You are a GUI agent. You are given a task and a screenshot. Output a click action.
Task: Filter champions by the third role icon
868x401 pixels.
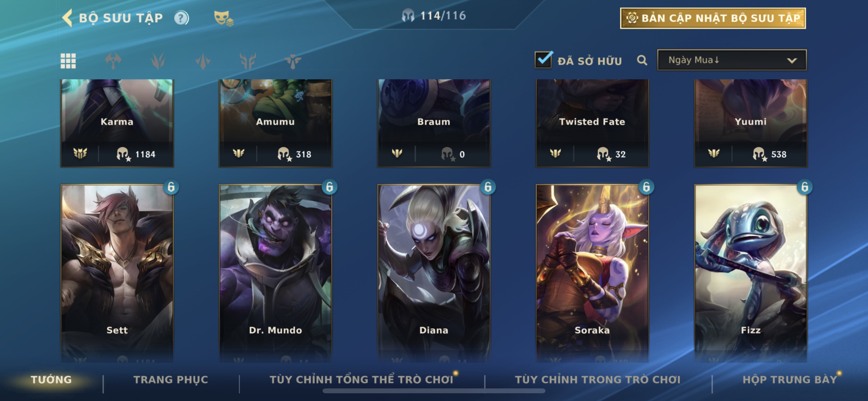(x=203, y=61)
